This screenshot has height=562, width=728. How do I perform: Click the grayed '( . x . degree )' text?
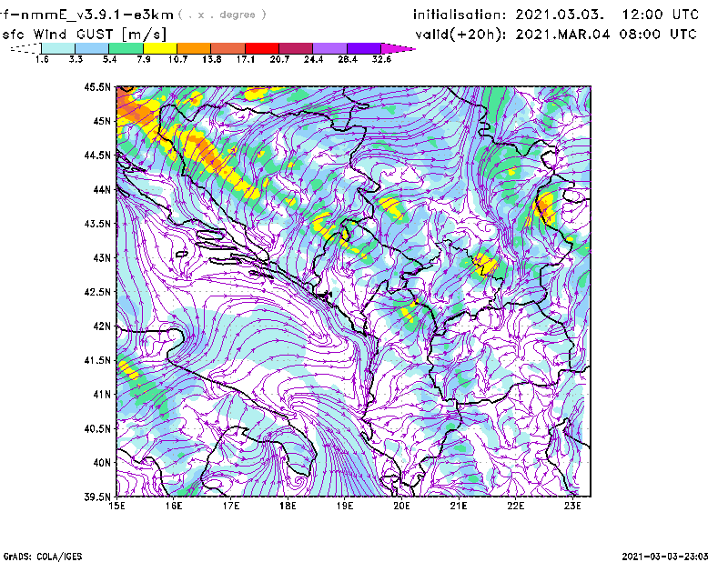click(222, 15)
